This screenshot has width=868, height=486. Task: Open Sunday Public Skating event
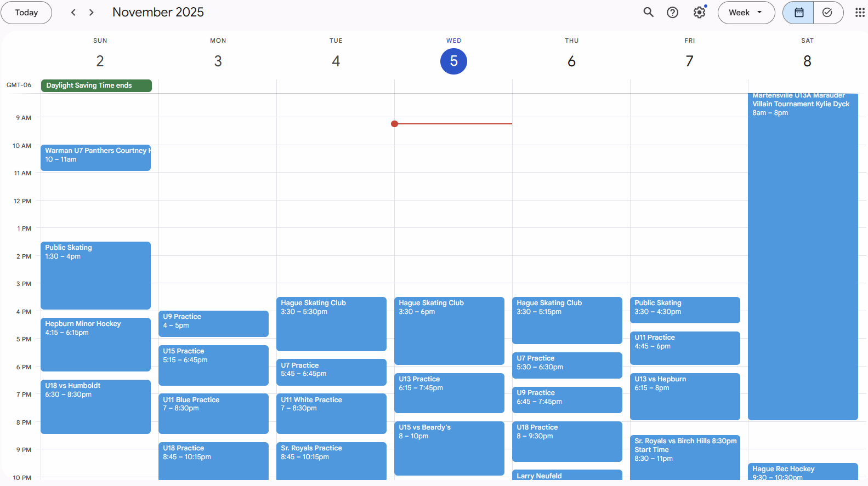95,275
